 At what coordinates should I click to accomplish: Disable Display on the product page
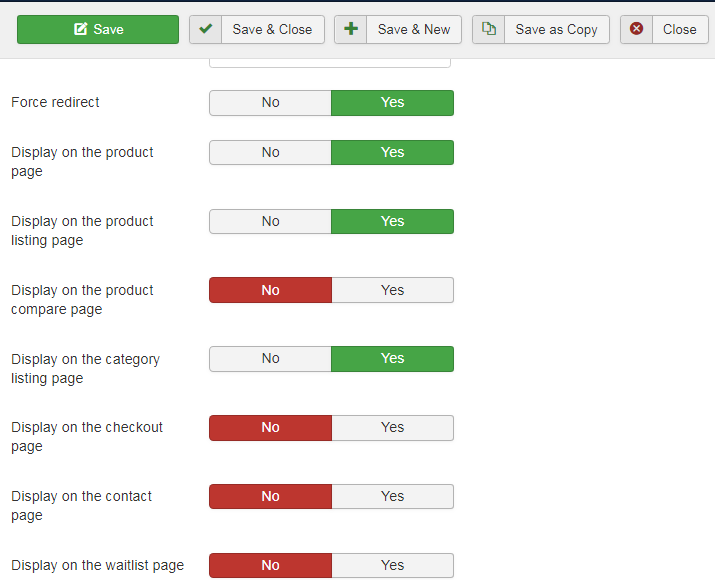click(270, 153)
